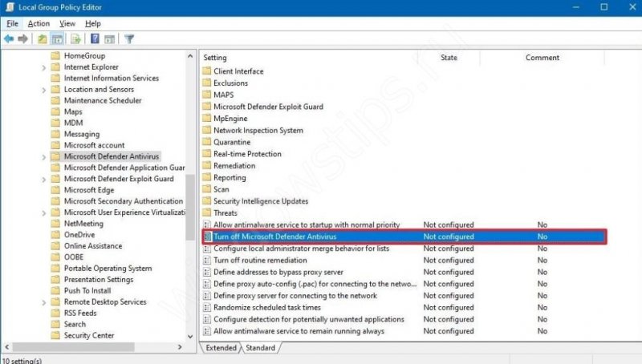Click the Turn off routine remediation policy icon
The width and height of the screenshot is (642, 364).
[x=207, y=260]
